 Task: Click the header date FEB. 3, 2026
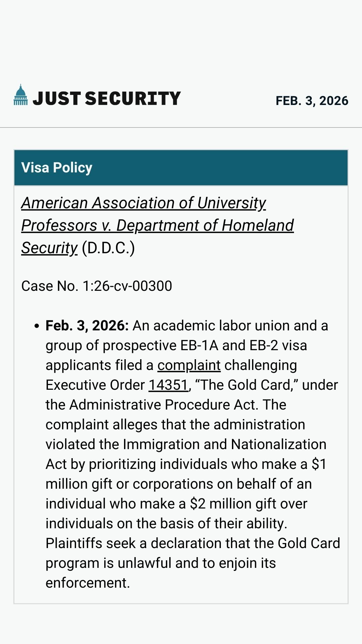pos(312,101)
